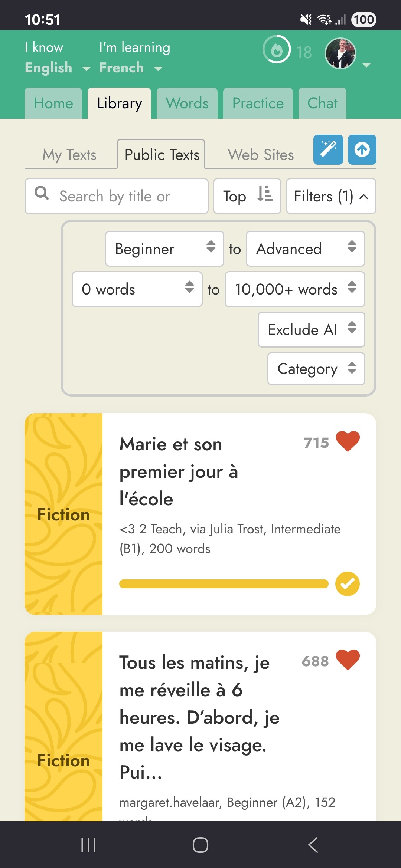401x868 pixels.
Task: Open the profile avatar menu
Action: (340, 53)
